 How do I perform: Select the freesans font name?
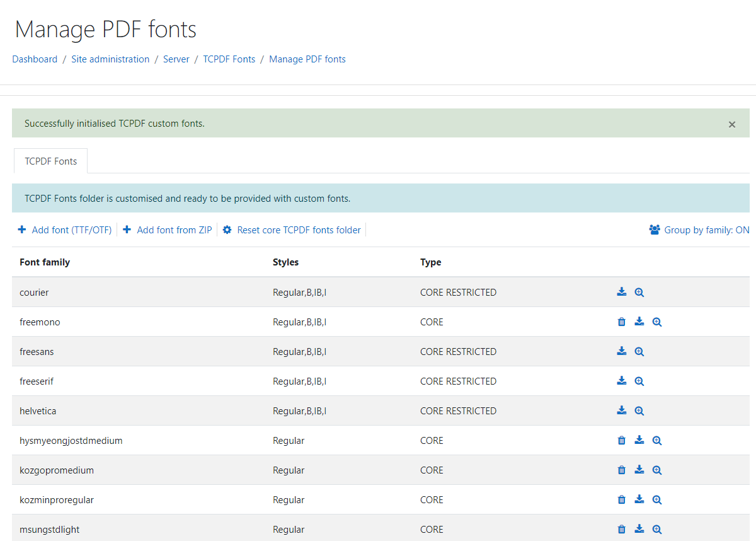coord(37,352)
